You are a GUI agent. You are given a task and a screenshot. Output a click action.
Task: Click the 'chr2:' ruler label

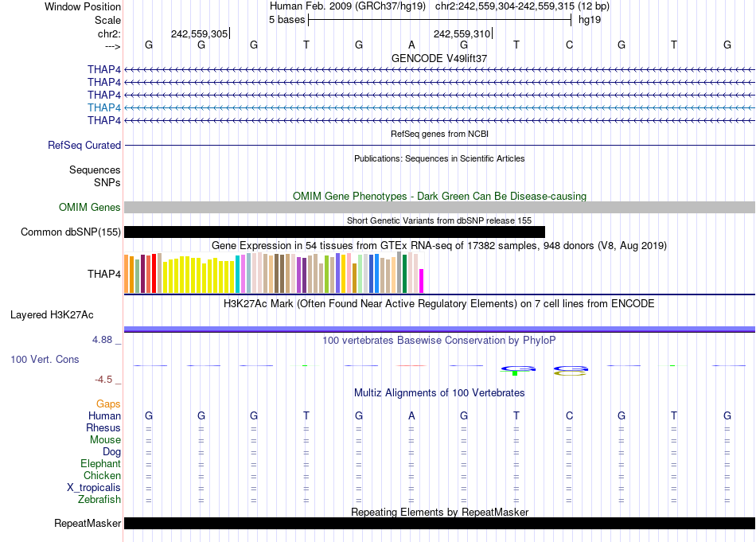109,33
